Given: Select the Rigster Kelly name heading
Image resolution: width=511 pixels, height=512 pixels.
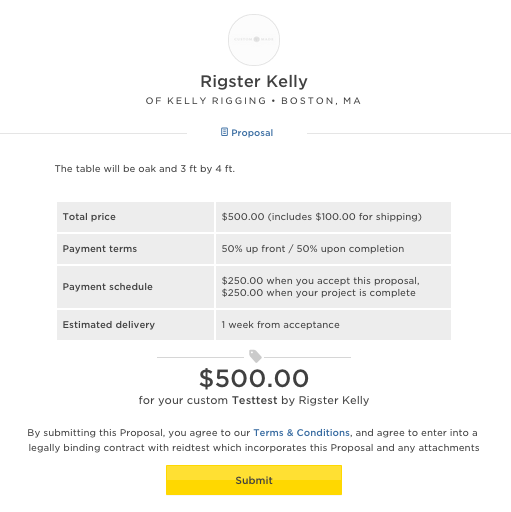Looking at the screenshot, I should [254, 81].
